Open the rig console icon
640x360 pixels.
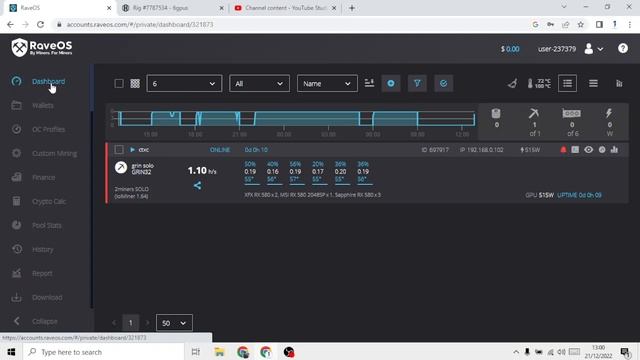(x=575, y=150)
